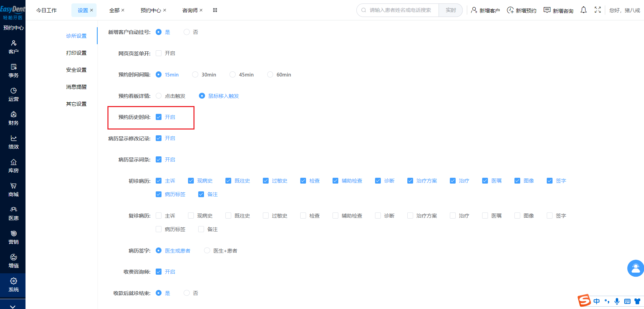Open the 商城 sidebar module

click(13, 190)
